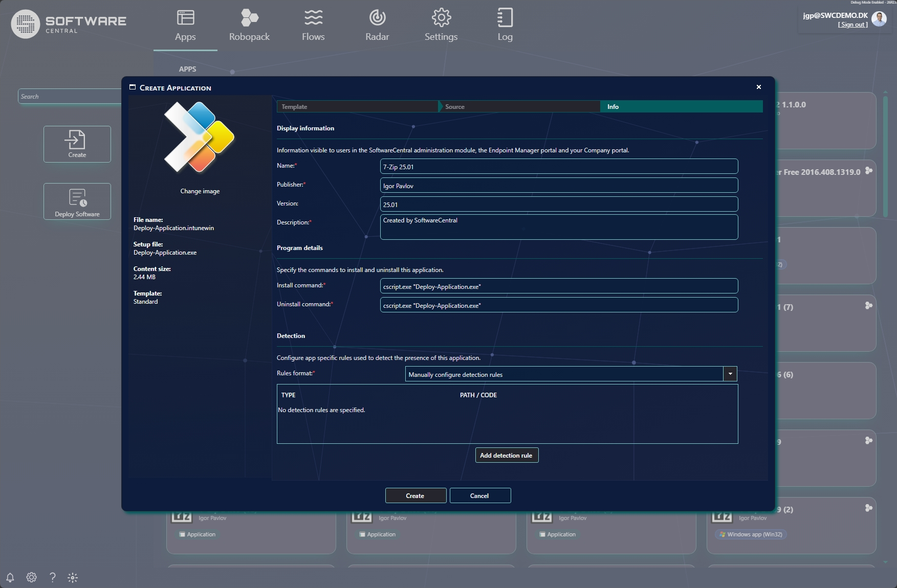This screenshot has width=897, height=588.
Task: Click the Version input field
Action: coord(559,204)
